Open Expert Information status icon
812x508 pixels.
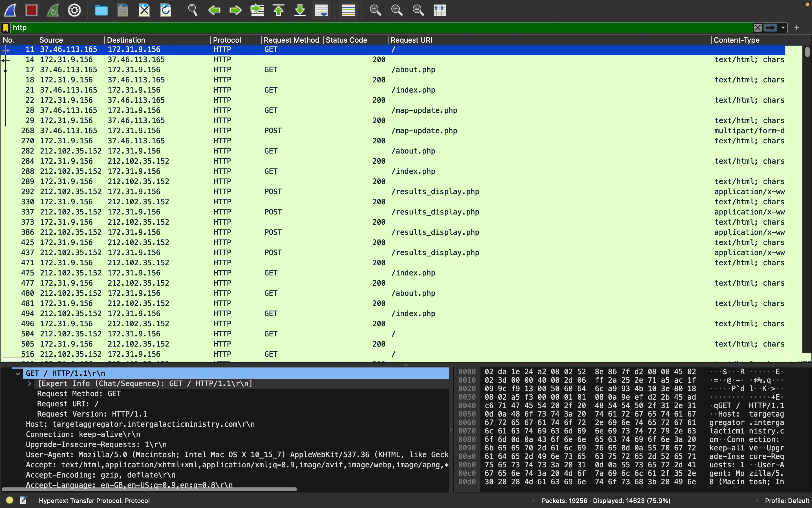9,500
